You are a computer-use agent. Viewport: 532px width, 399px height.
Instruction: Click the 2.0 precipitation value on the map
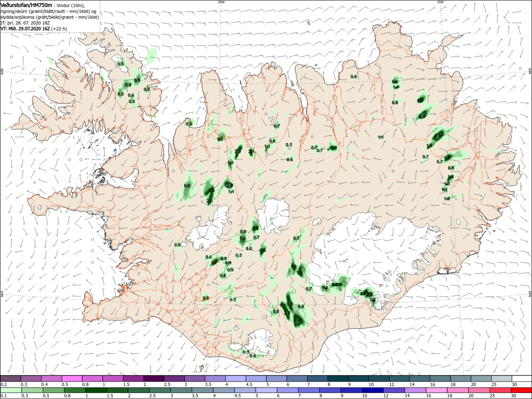(209, 201)
